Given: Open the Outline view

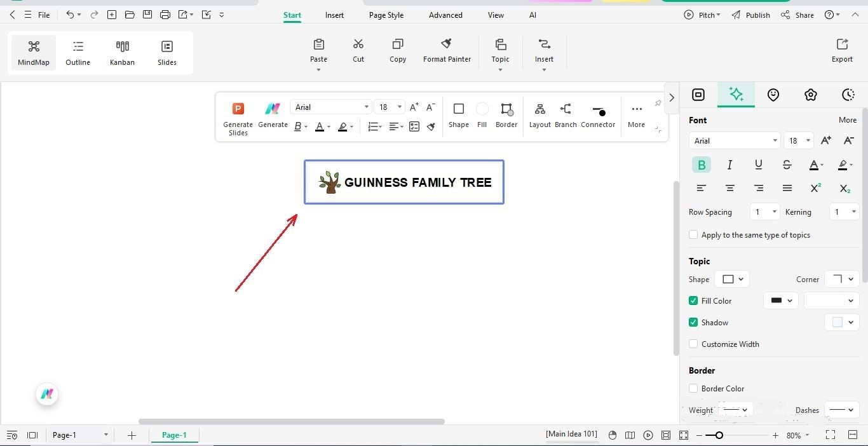Looking at the screenshot, I should (x=78, y=52).
